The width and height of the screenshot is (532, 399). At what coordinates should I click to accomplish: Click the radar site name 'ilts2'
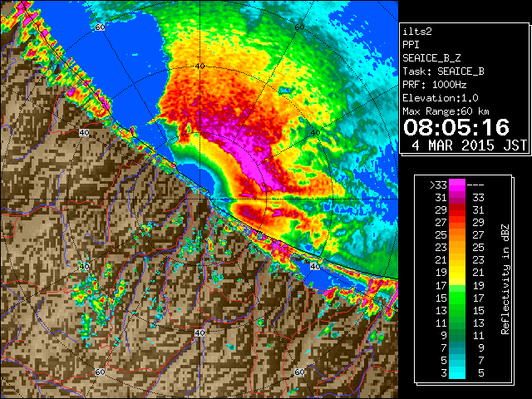tap(417, 32)
